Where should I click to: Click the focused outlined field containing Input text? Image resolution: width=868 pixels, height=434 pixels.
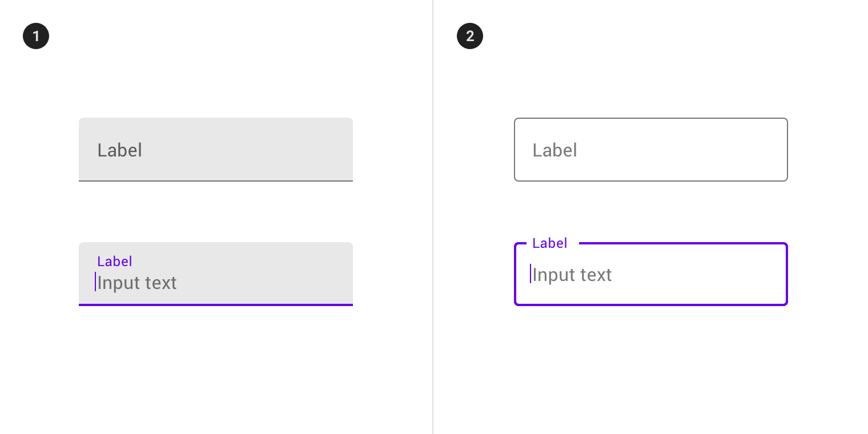(x=650, y=274)
